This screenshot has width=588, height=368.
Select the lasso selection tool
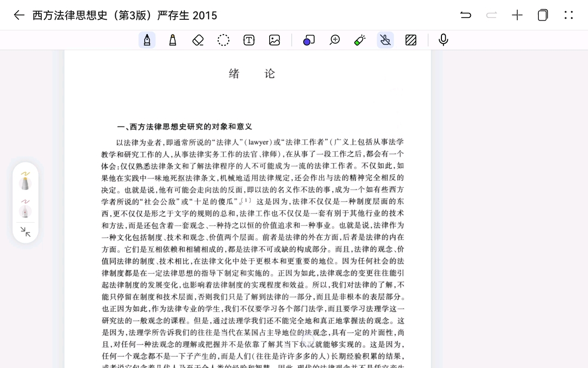pyautogui.click(x=224, y=40)
